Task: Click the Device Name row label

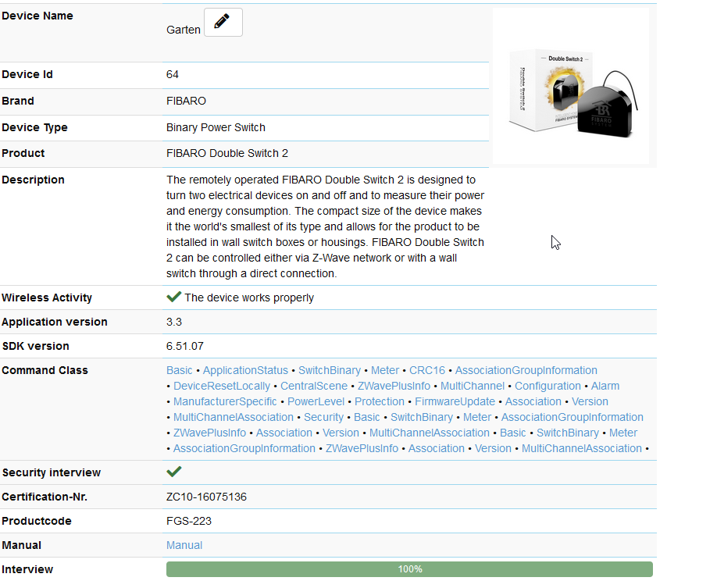Action: [37, 16]
